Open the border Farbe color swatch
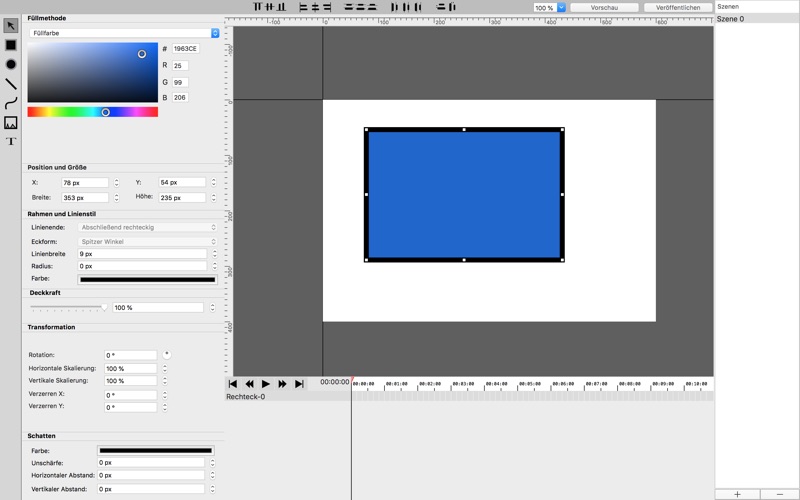This screenshot has height=500, width=800. point(147,280)
